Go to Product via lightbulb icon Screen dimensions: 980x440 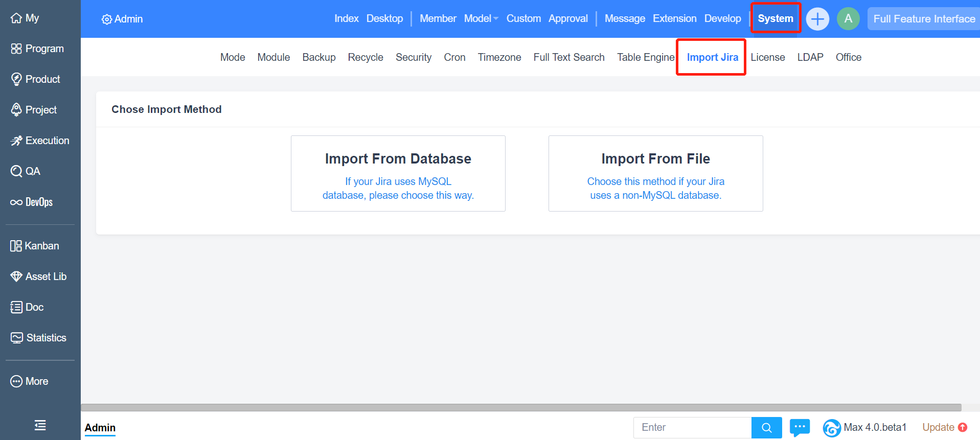tap(16, 79)
